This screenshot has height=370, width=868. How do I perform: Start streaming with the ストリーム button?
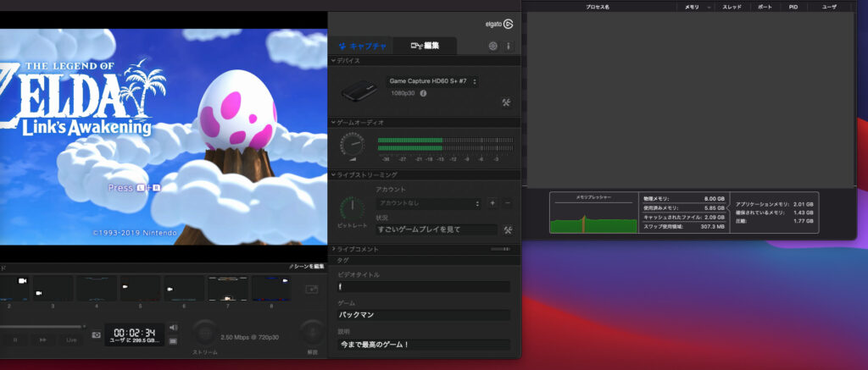(205, 333)
